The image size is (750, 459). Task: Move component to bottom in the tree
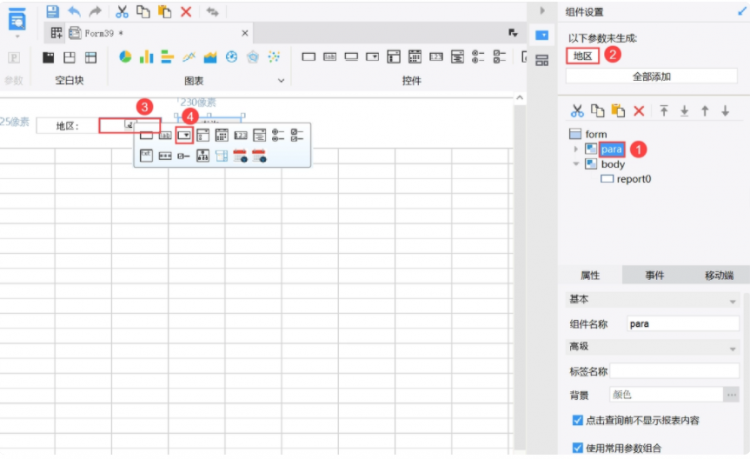[684, 111]
